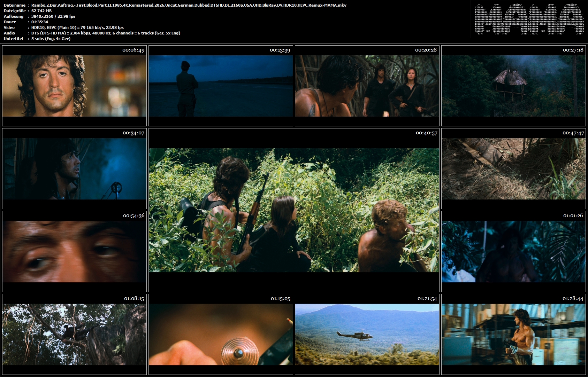
Task: Click the 01:28:44 timestamp
Action: click(x=573, y=299)
